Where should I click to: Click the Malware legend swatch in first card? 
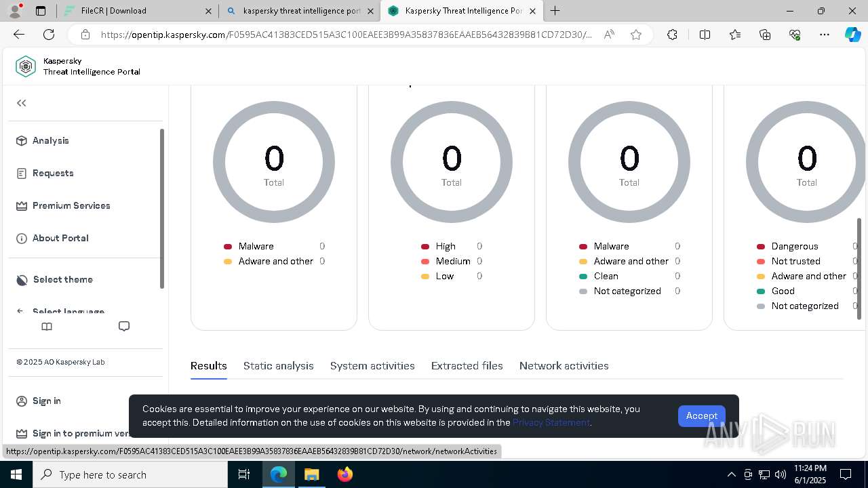click(228, 247)
